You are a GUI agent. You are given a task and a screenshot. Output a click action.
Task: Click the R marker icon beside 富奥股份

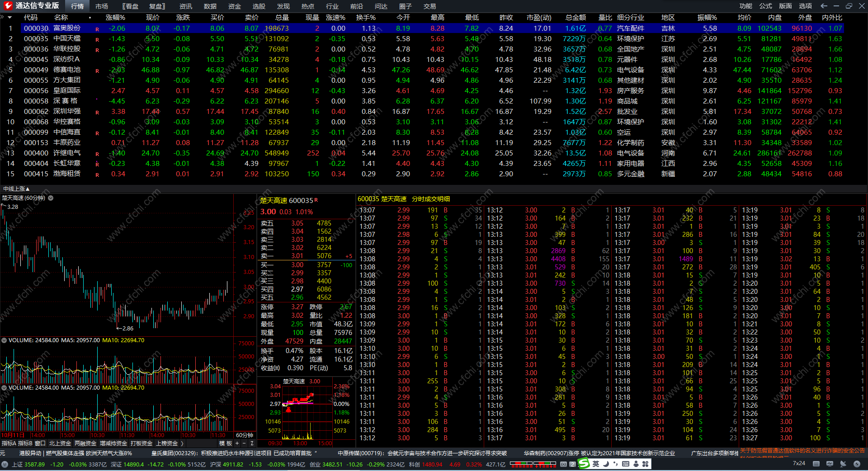pyautogui.click(x=97, y=29)
